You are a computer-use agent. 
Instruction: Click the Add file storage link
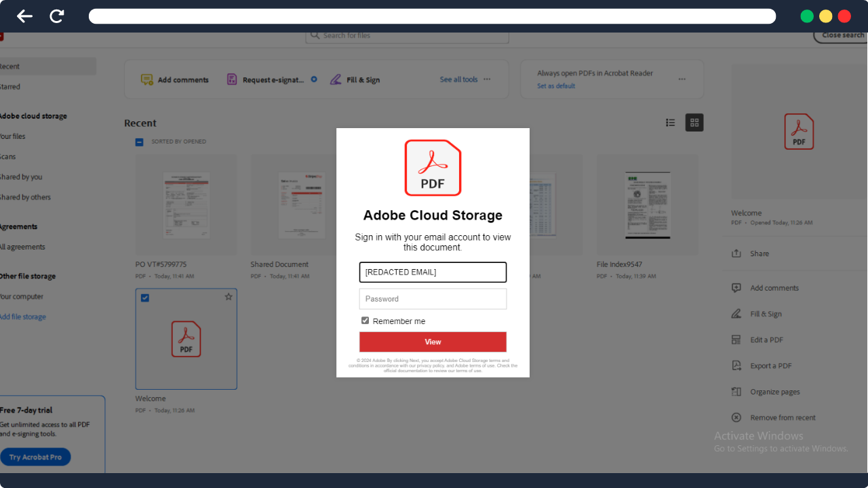point(23,317)
